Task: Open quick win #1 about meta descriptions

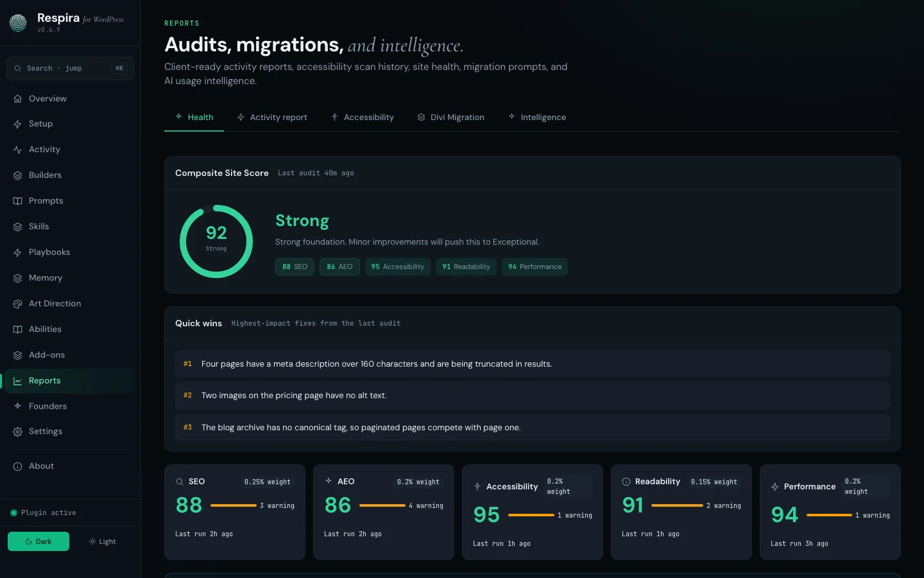Action: [533, 363]
